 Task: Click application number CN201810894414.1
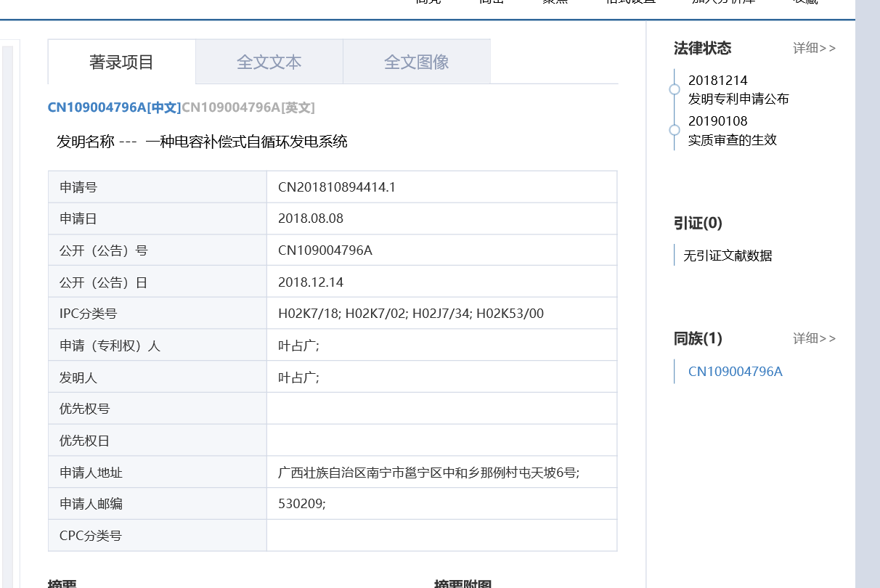[337, 187]
